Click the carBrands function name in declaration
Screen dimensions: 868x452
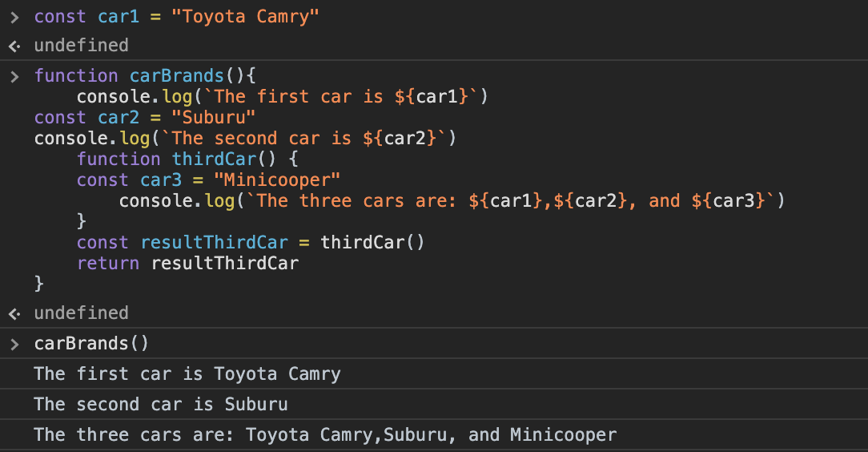(x=177, y=75)
